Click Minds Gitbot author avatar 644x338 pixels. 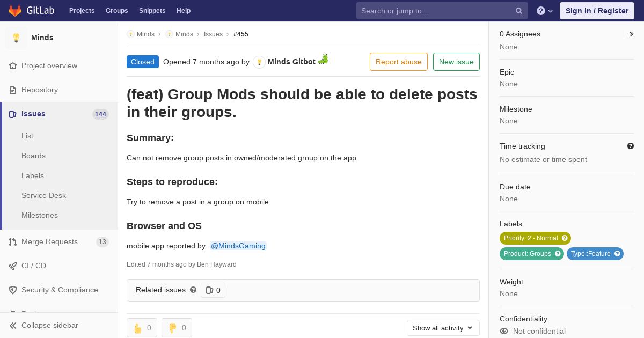pos(259,62)
